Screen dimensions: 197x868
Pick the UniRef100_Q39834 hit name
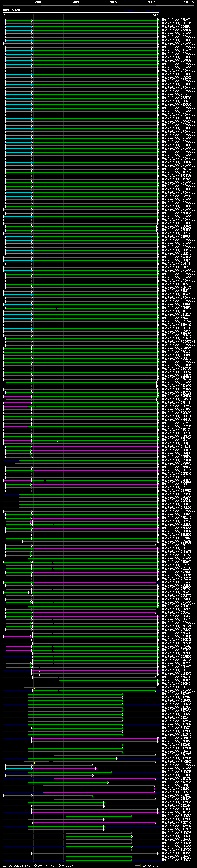[177, 460]
